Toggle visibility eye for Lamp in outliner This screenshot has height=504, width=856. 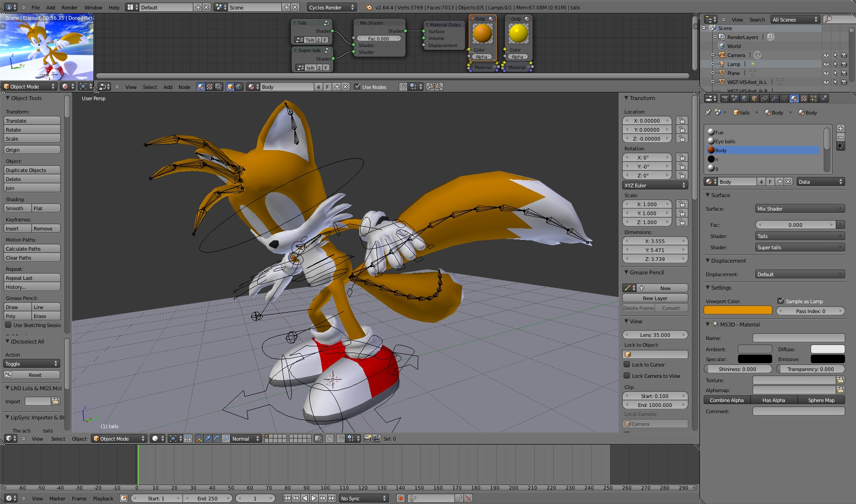click(x=826, y=64)
